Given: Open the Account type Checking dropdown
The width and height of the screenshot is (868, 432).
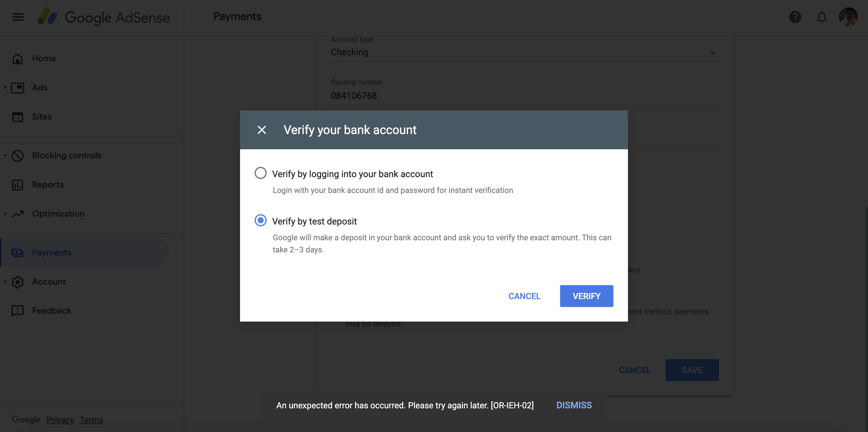Looking at the screenshot, I should (524, 52).
